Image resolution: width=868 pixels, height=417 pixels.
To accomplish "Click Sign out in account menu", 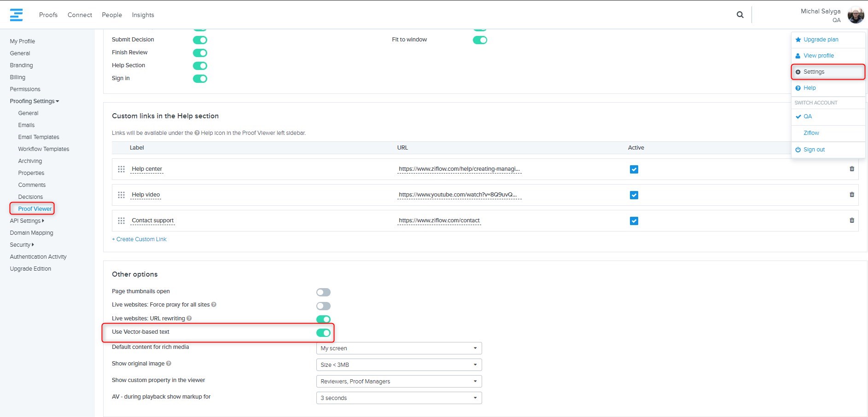I will pyautogui.click(x=814, y=150).
